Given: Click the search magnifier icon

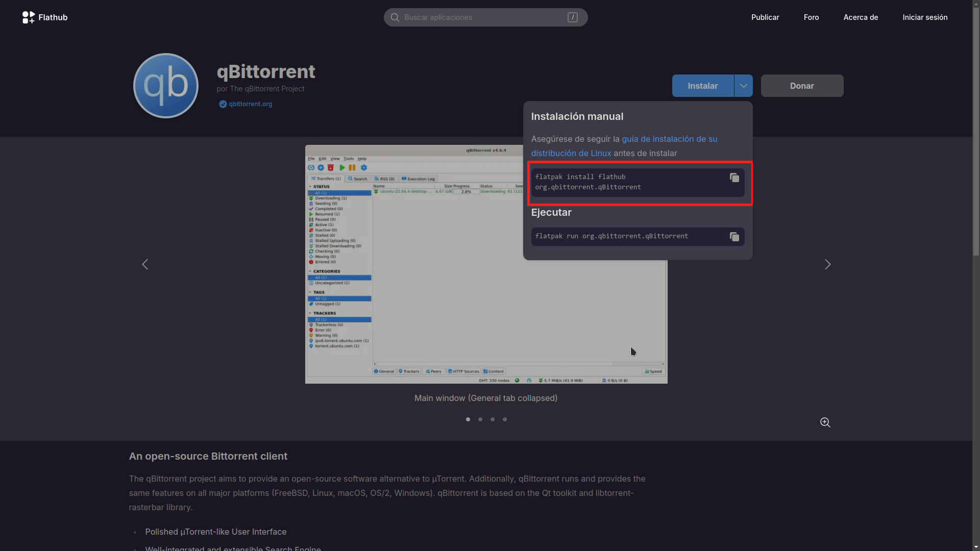Looking at the screenshot, I should point(395,17).
